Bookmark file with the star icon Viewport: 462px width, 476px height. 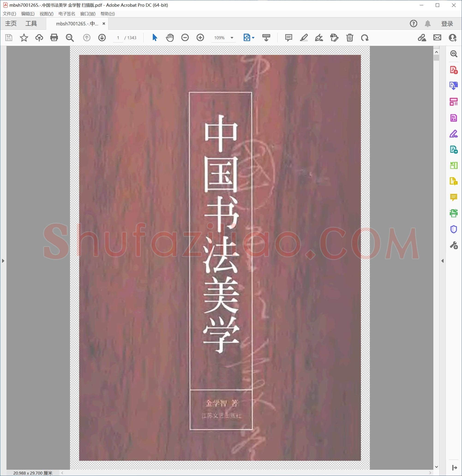coord(24,38)
